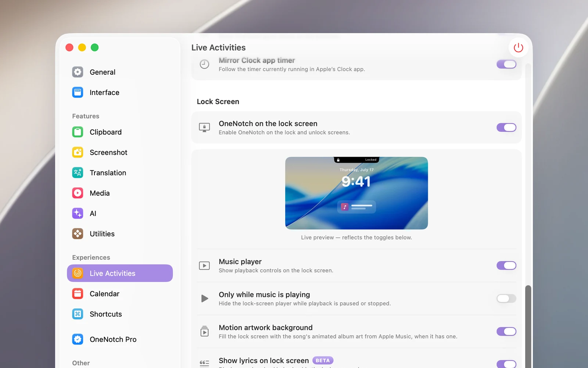
Task: Open the Calendar experience settings
Action: click(x=120, y=294)
